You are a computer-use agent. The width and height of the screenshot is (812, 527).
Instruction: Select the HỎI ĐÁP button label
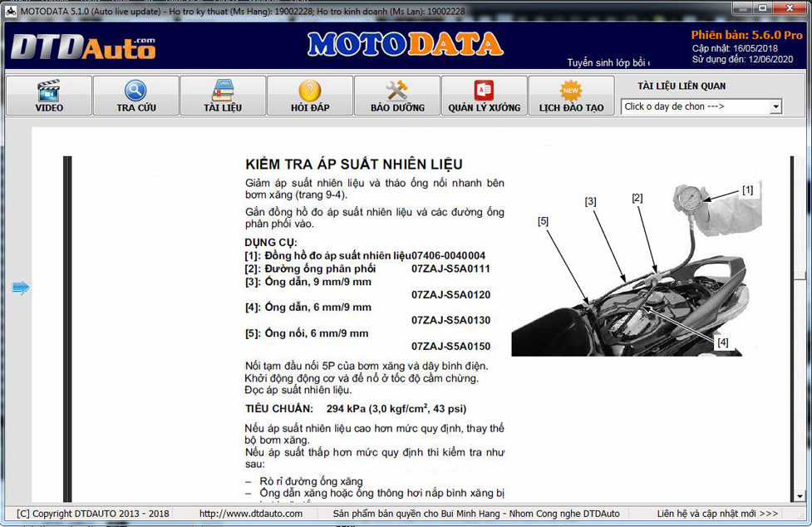click(x=310, y=108)
